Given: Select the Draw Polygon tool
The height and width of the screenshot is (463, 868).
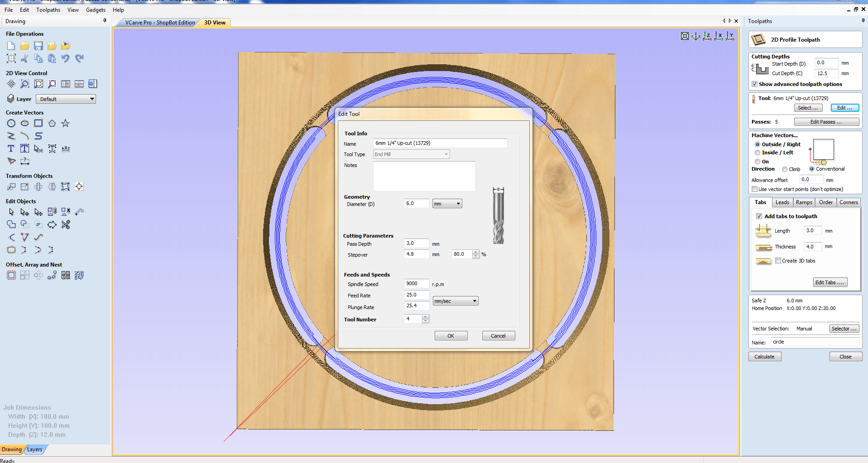Looking at the screenshot, I should 52,123.
